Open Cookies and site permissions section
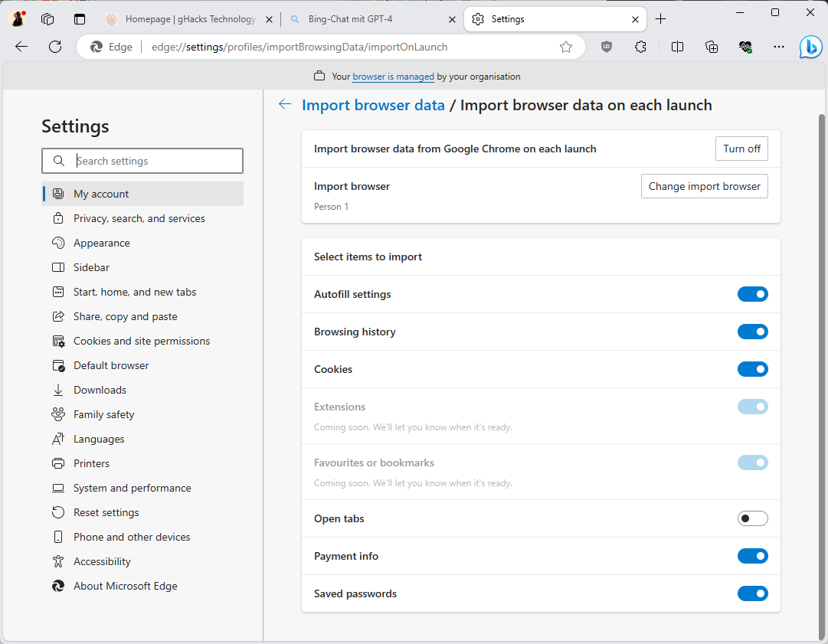Screen dimensions: 828x644 tap(142, 341)
